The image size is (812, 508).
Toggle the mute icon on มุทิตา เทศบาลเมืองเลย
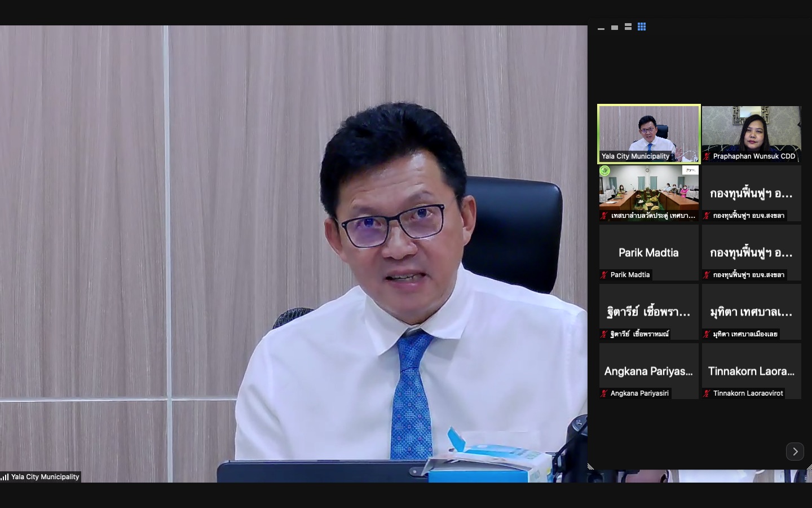[706, 334]
